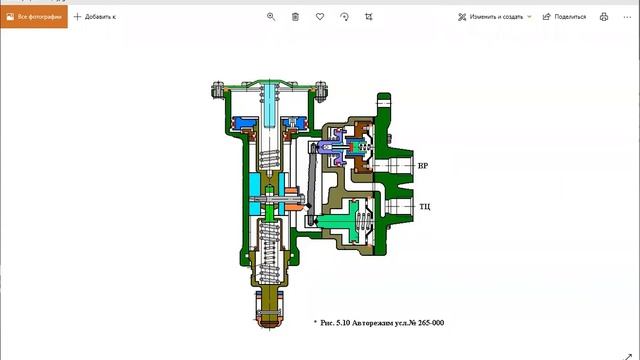Delete photo using trash icon
This screenshot has height=360, width=640.
tap(296, 17)
